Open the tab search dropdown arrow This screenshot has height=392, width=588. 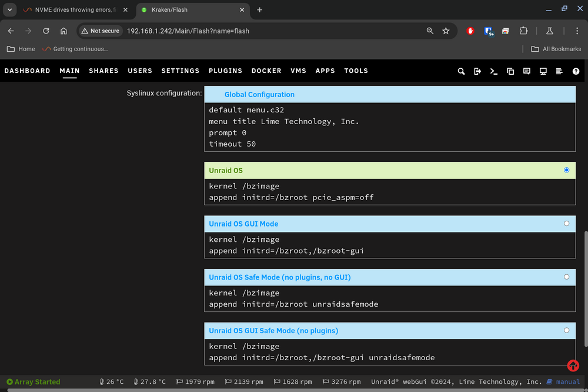click(x=10, y=10)
